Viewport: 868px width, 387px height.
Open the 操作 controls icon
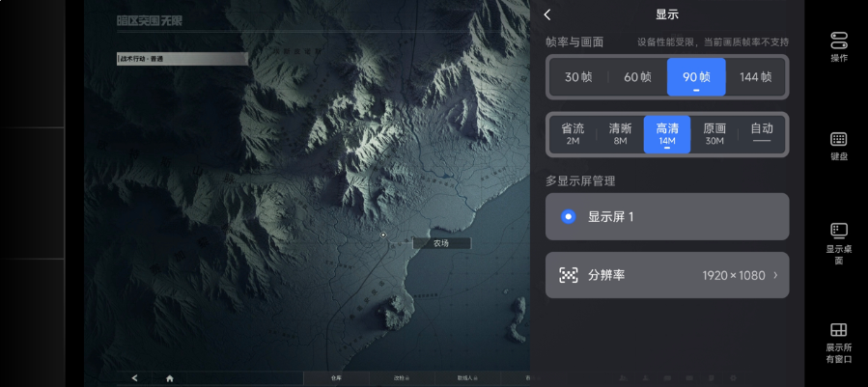pos(839,40)
